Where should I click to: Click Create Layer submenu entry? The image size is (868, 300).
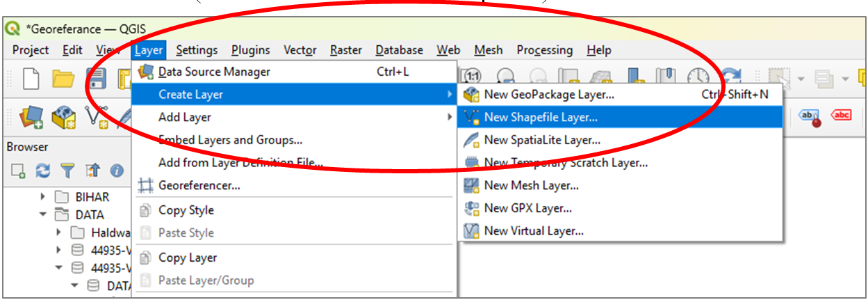tap(294, 95)
